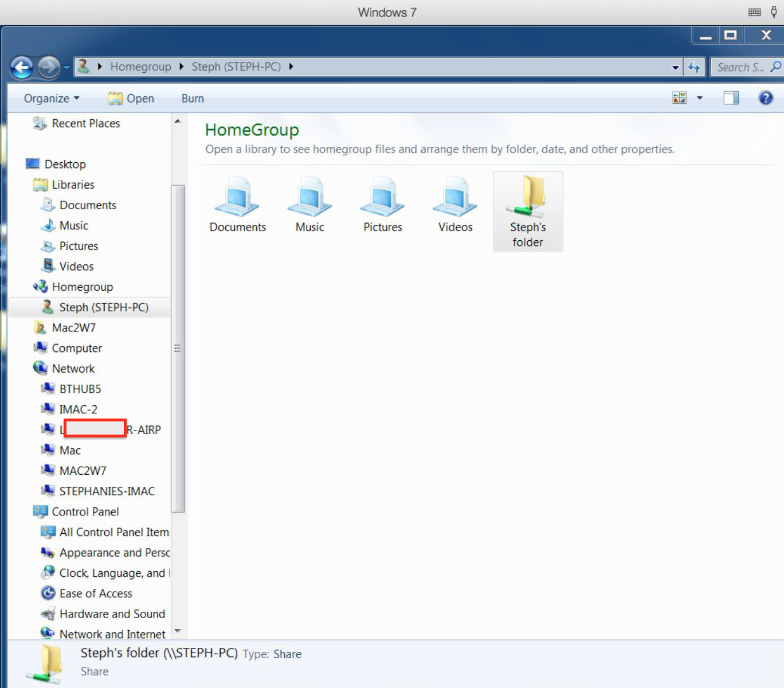Click the search magnifier icon
784x688 pixels.
pyautogui.click(x=775, y=67)
